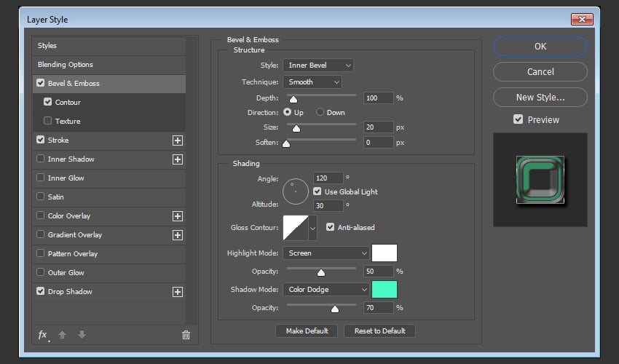Add another Color Overlay with plus icon
Image resolution: width=619 pixels, height=364 pixels.
point(178,216)
